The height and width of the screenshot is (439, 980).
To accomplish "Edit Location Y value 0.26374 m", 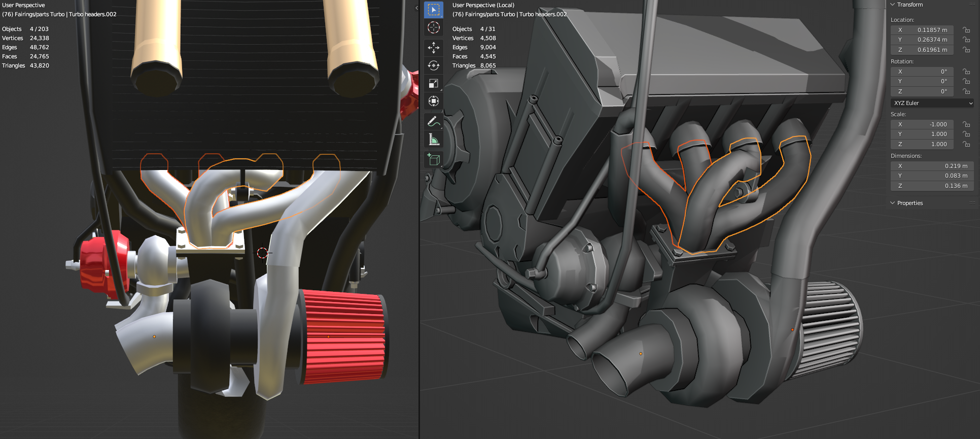I will click(922, 40).
